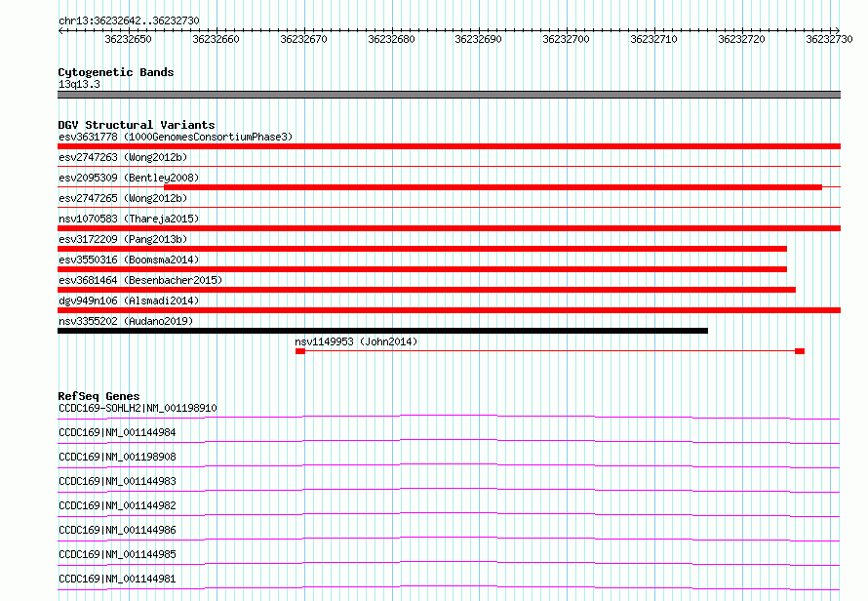Image resolution: width=868 pixels, height=601 pixels.
Task: Click ruler position 36232670
Action: [x=303, y=39]
